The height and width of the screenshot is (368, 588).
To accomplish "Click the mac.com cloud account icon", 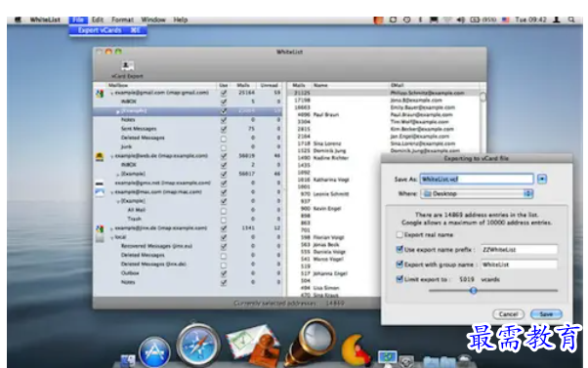I will click(x=100, y=192).
